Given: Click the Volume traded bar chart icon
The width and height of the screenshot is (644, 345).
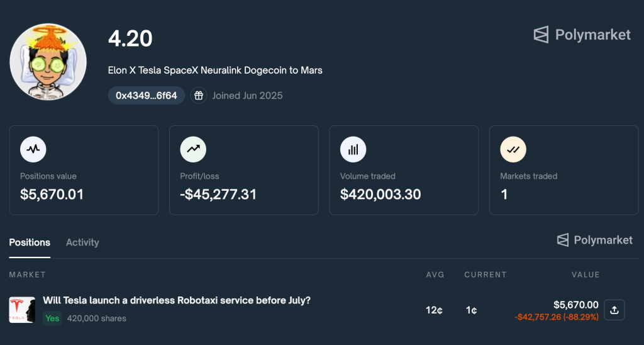Looking at the screenshot, I should pos(353,149).
